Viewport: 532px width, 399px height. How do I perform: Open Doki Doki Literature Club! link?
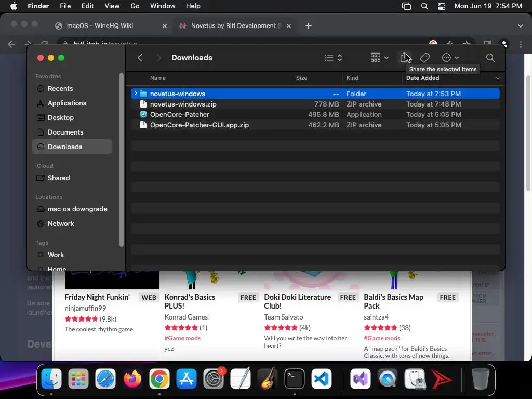pos(298,301)
